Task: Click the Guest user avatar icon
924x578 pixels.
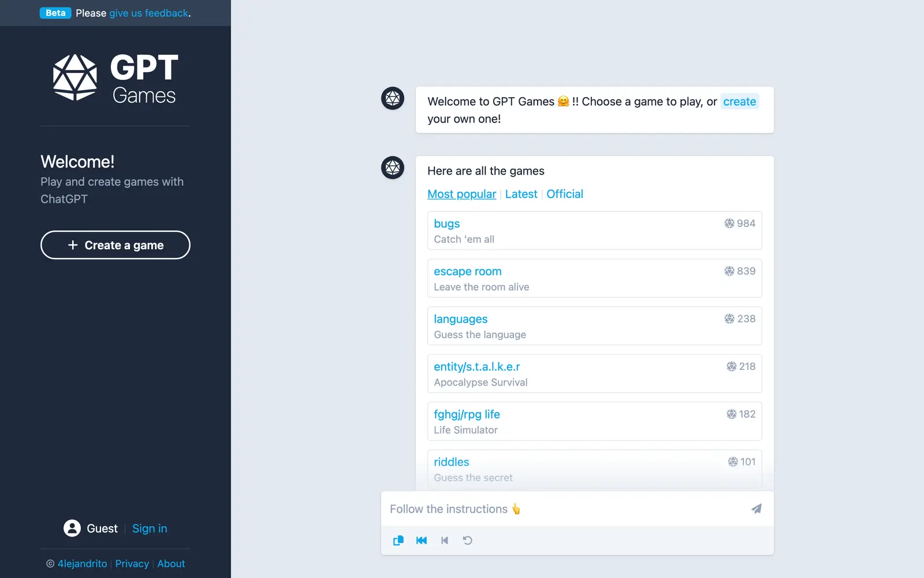Action: 72,528
